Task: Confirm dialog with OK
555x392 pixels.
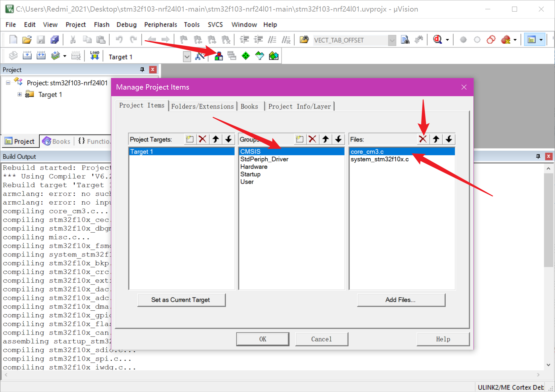Action: point(263,339)
